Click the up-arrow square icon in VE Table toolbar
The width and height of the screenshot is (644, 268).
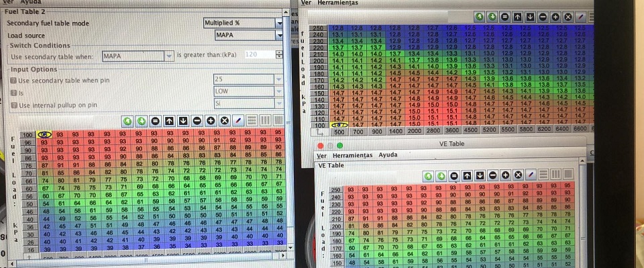point(467,176)
